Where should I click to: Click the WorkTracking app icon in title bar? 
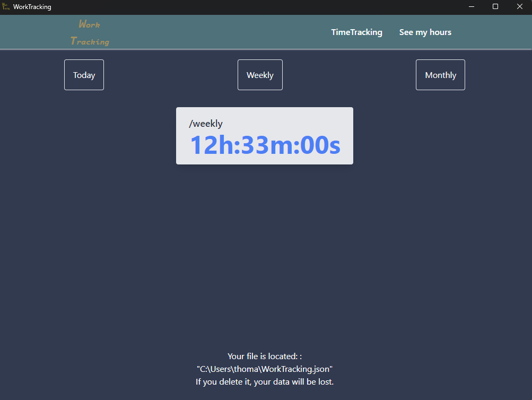[6, 7]
